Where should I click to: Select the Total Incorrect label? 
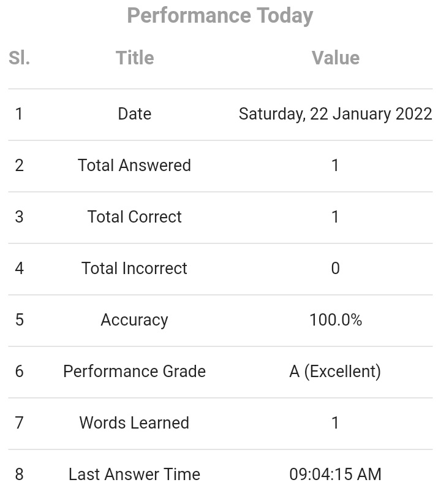click(135, 269)
